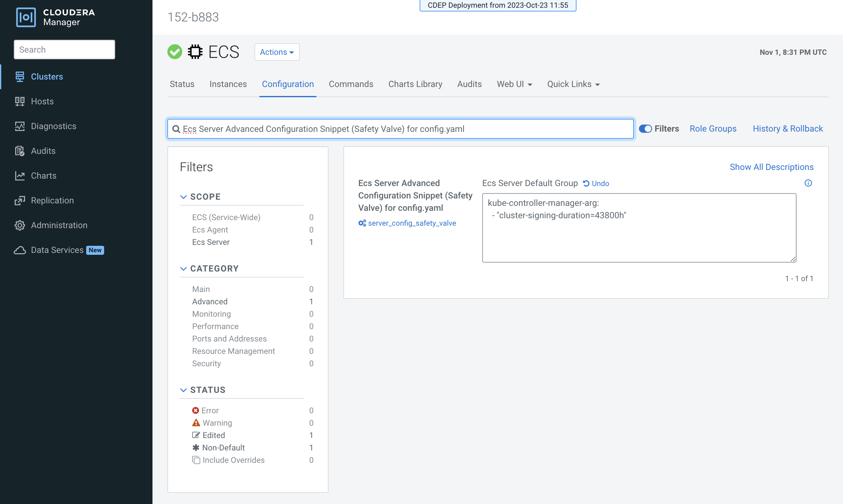Click the Undo icon for Ecs Server Default Group
843x504 pixels.
[x=586, y=183]
